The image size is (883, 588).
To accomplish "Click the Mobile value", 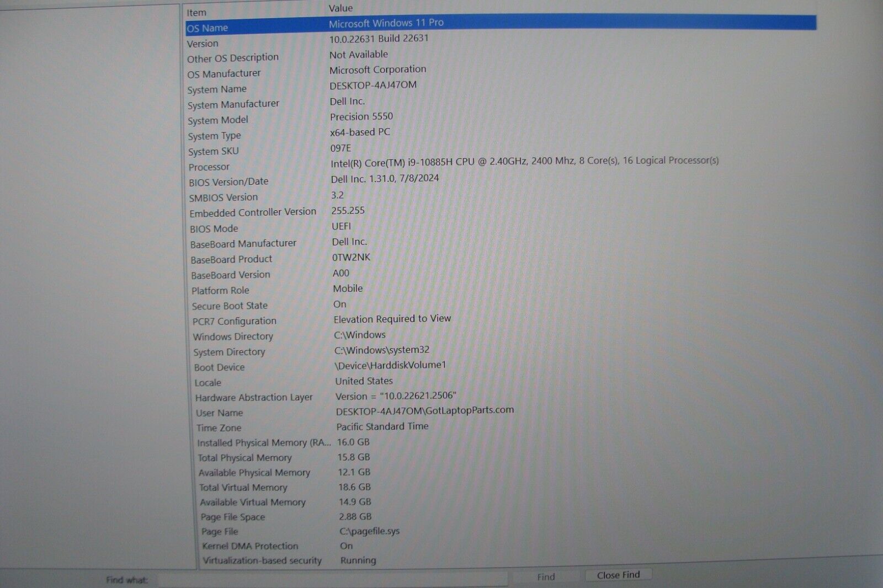I will (348, 288).
